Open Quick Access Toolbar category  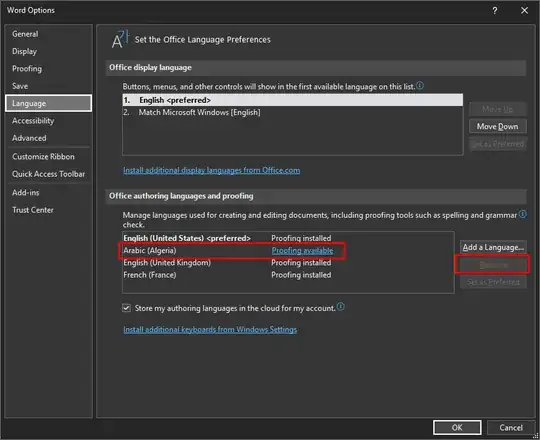coord(49,174)
